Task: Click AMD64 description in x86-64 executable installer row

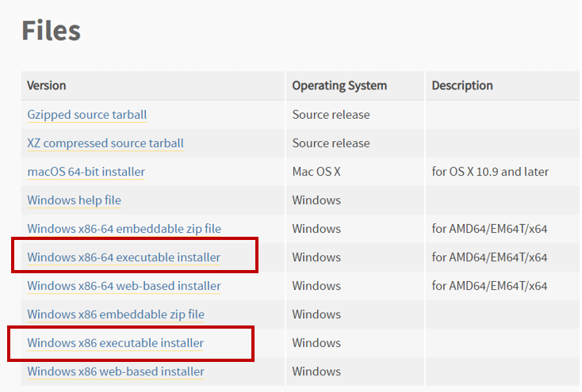Action: point(489,257)
